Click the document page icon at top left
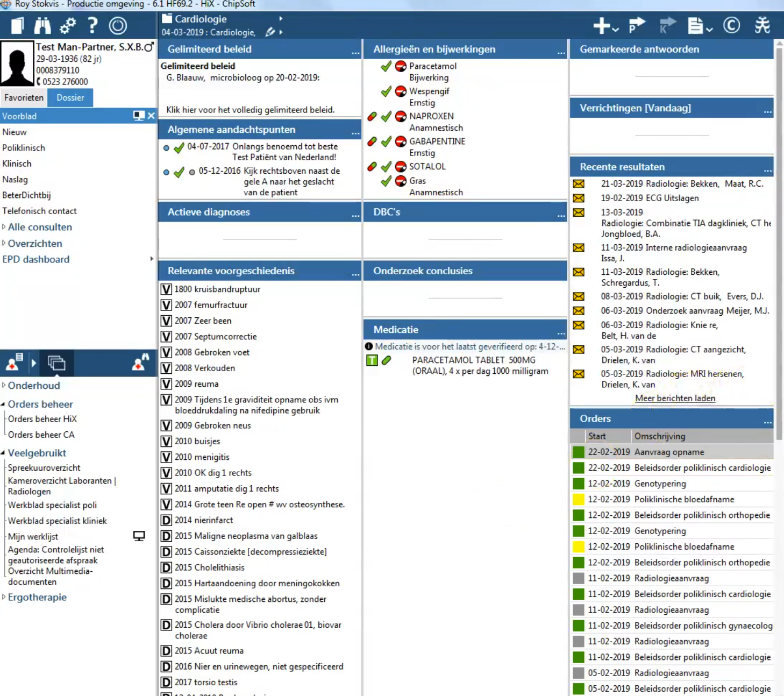Image resolution: width=784 pixels, height=696 pixels. 18,25
